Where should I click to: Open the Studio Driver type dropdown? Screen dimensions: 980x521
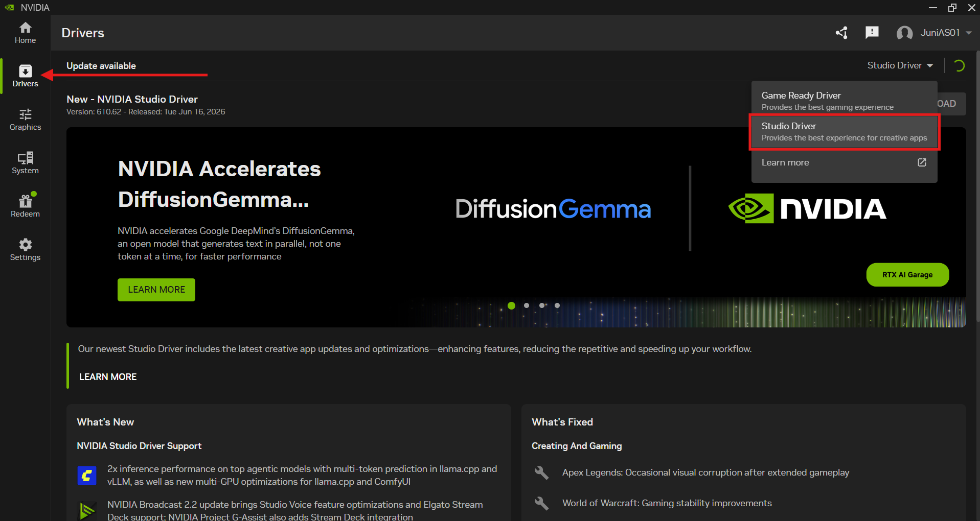click(x=900, y=65)
